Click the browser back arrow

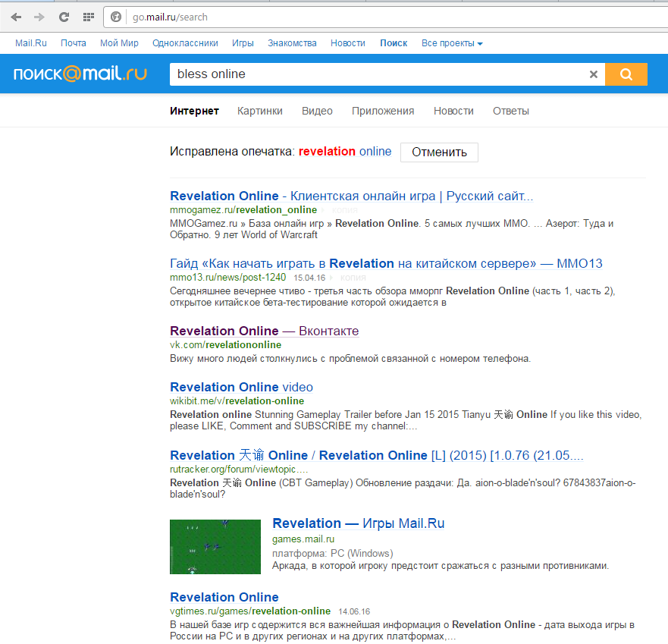[x=16, y=17]
